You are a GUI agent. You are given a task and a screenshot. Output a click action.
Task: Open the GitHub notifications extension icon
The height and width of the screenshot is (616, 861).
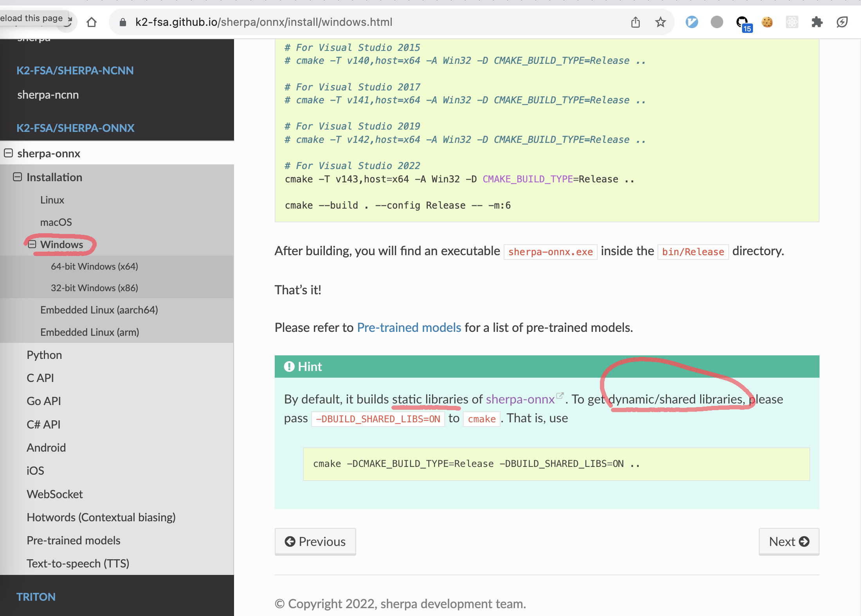coord(741,22)
